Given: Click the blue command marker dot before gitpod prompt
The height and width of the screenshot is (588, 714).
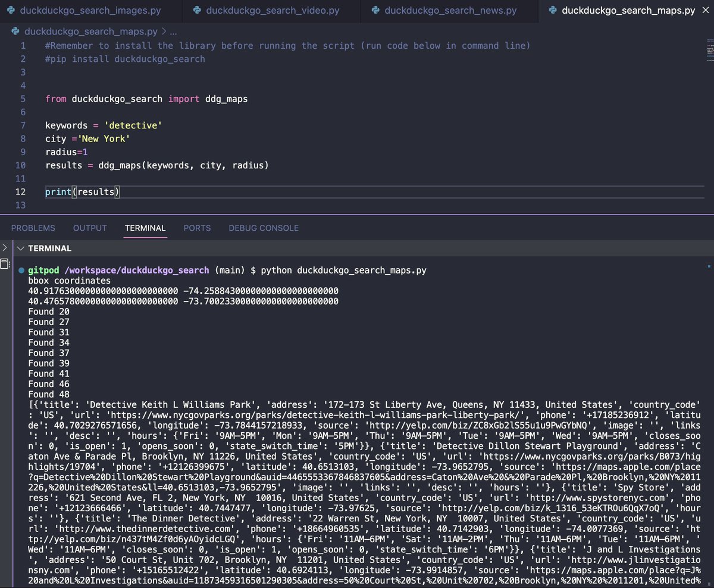Looking at the screenshot, I should coord(21,271).
